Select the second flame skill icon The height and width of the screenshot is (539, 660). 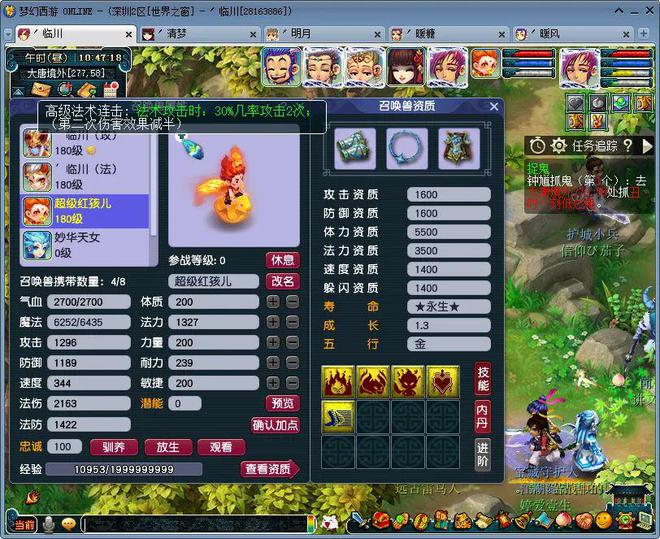click(x=373, y=381)
